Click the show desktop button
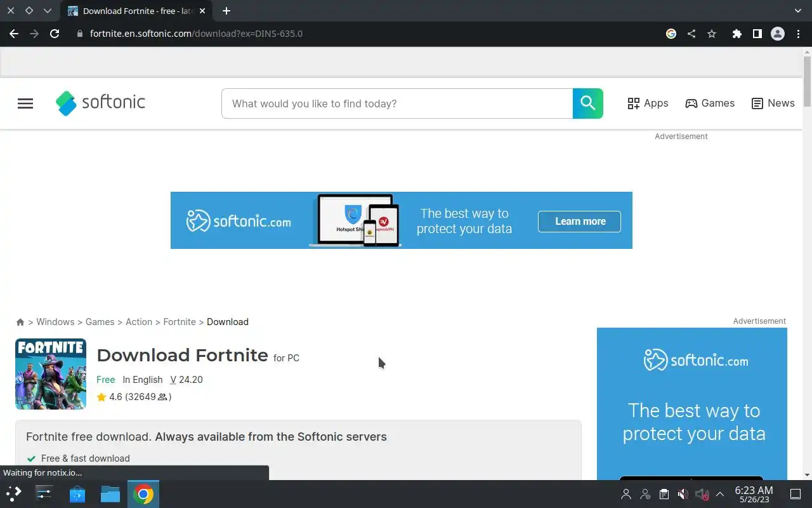812x508 pixels. pyautogui.click(x=796, y=494)
